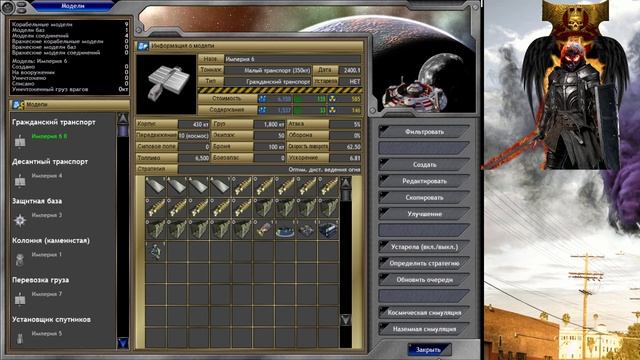Screen dimensions: 640x360
Task: Click the Фильтровать button
Action: click(424, 132)
